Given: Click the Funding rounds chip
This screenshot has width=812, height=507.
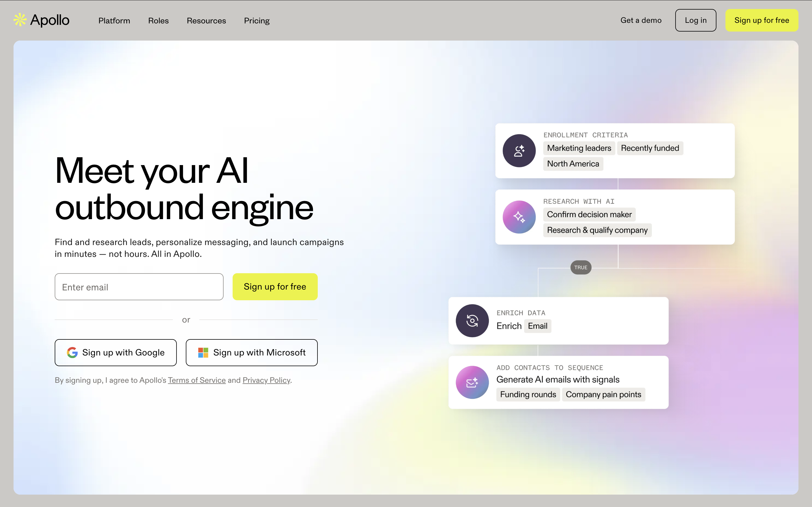Looking at the screenshot, I should 528,394.
